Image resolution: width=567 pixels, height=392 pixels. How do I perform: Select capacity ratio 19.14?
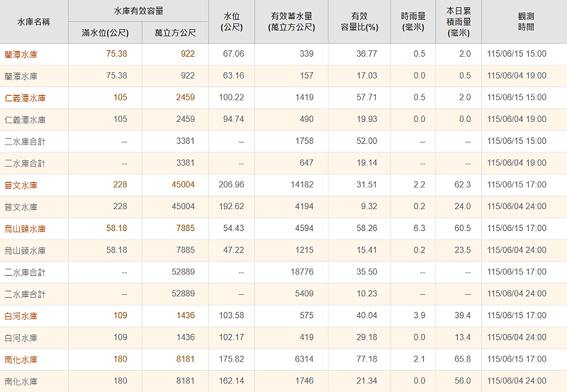pos(366,163)
